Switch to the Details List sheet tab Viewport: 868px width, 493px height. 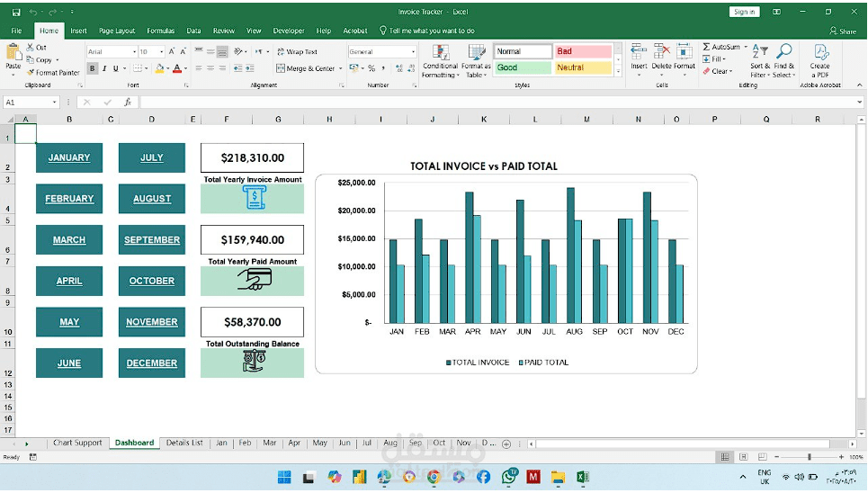tap(184, 443)
